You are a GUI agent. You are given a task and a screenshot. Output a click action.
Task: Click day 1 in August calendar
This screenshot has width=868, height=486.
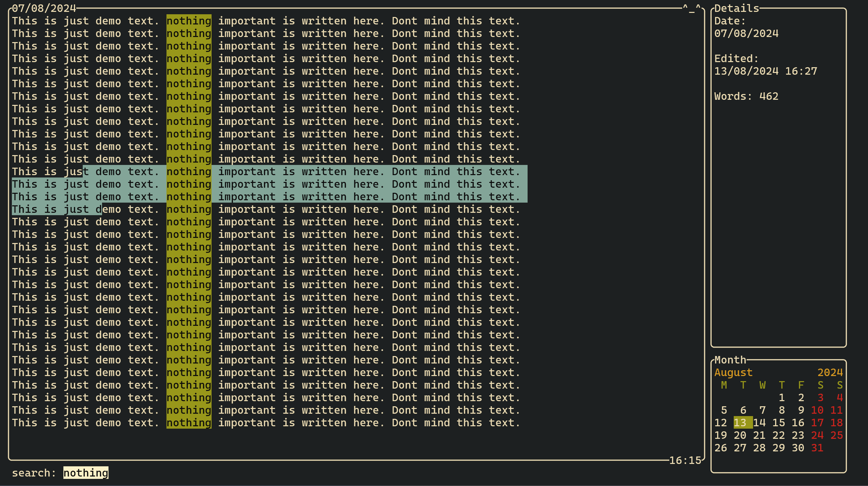782,397
